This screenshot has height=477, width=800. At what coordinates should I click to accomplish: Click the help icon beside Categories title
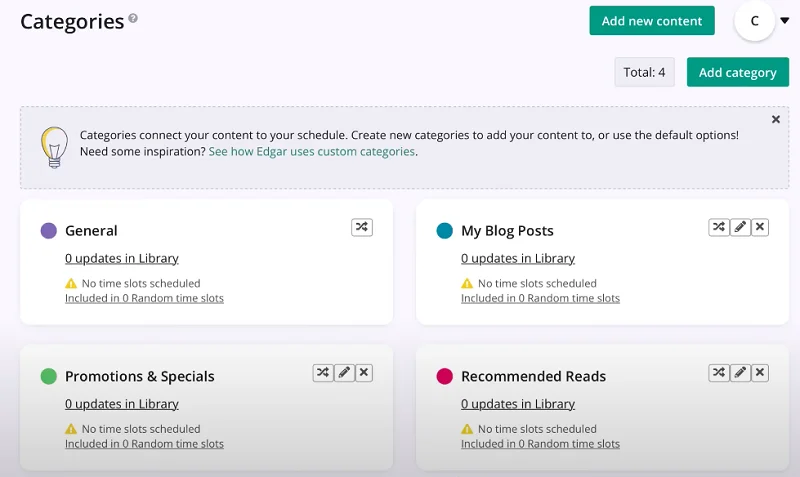click(x=133, y=19)
